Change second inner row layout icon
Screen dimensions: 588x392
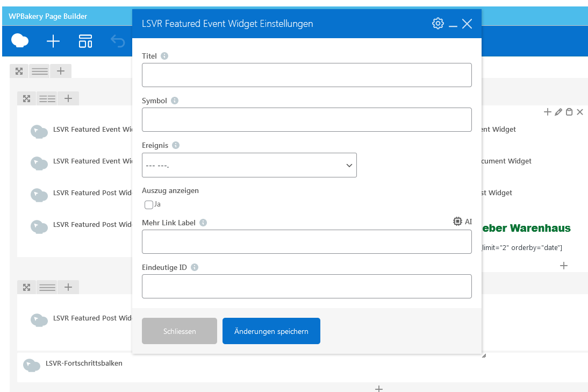(x=47, y=98)
